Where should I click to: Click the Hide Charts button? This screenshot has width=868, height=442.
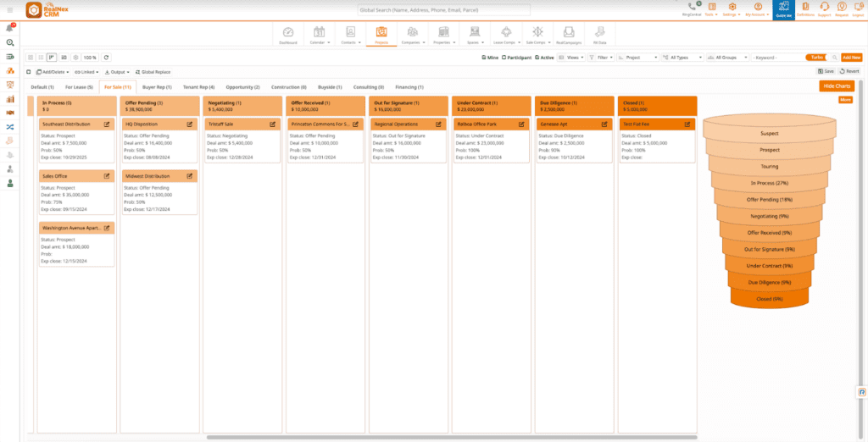(837, 86)
